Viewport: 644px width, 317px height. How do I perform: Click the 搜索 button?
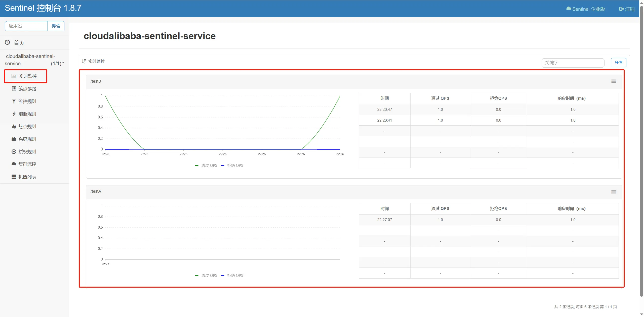56,26
